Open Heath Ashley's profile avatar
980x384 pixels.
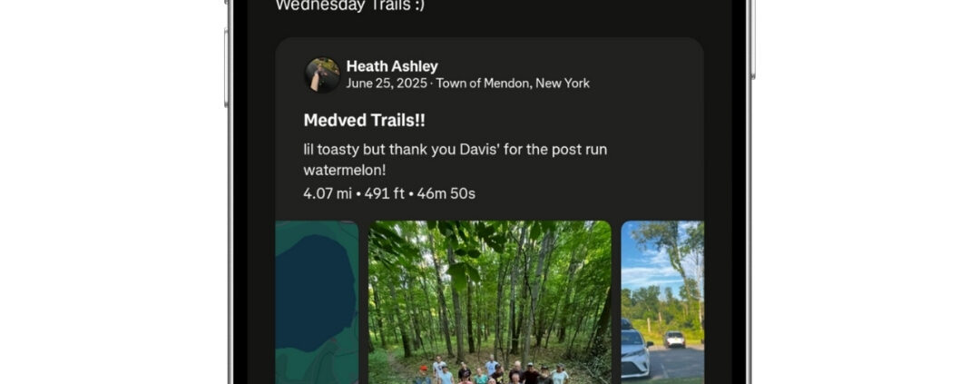(x=322, y=75)
